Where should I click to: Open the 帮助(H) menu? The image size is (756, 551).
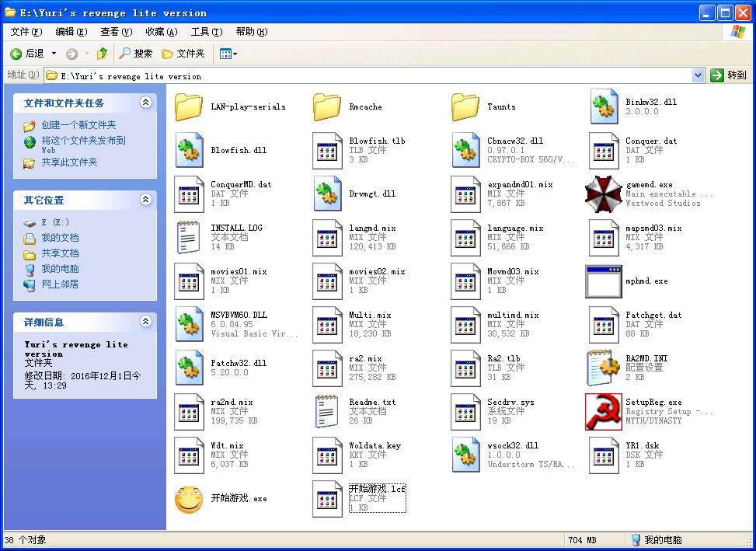point(252,32)
